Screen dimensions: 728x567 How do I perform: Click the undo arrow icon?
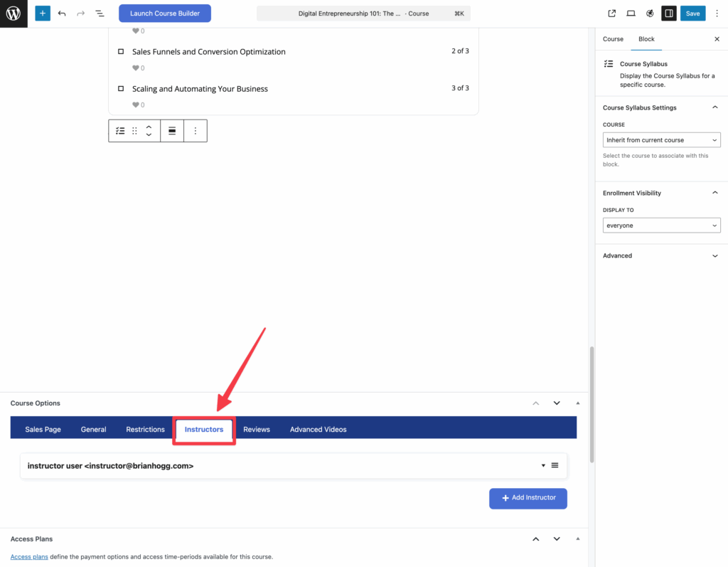pos(62,14)
